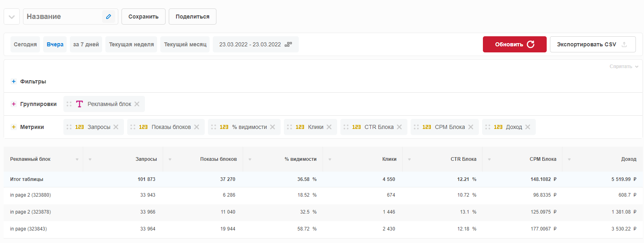Remove the Доход metric chip

pos(528,127)
